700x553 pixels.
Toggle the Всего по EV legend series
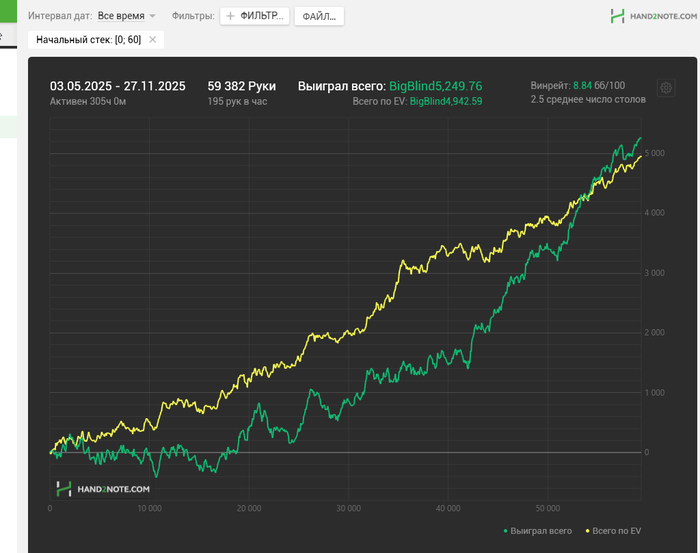click(613, 531)
